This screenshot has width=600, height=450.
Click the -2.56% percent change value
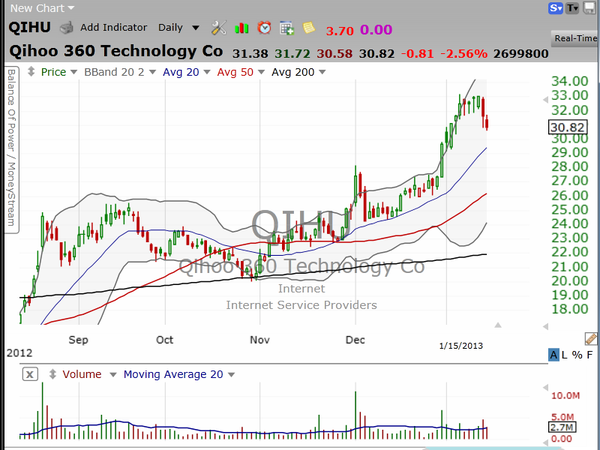pos(464,54)
